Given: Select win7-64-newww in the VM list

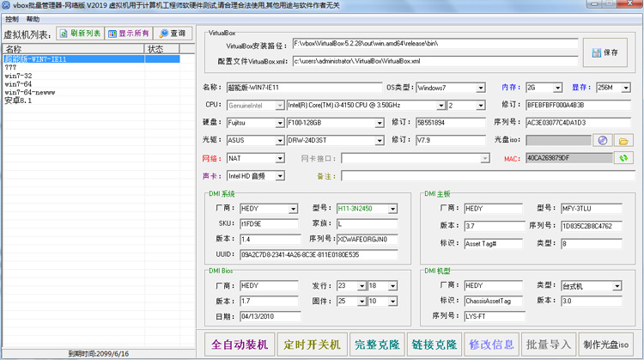Looking at the screenshot, I should [30, 92].
